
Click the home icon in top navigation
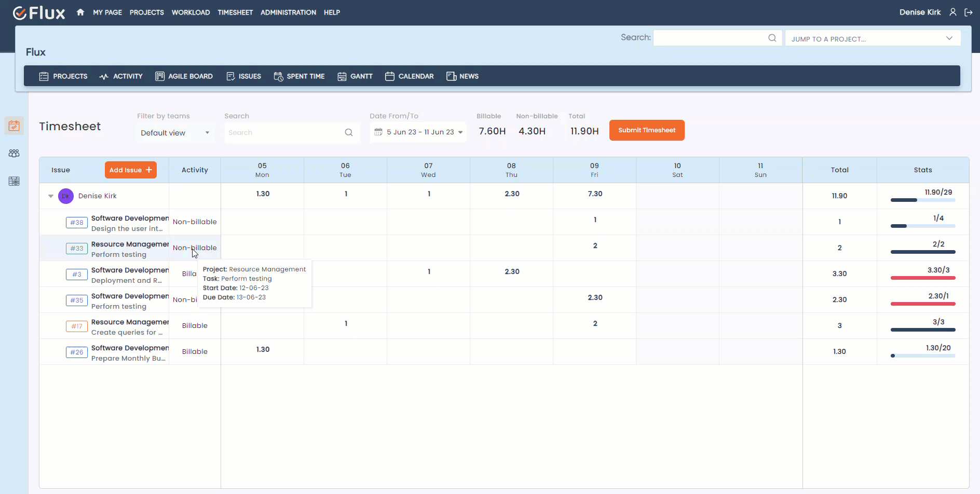pyautogui.click(x=80, y=12)
